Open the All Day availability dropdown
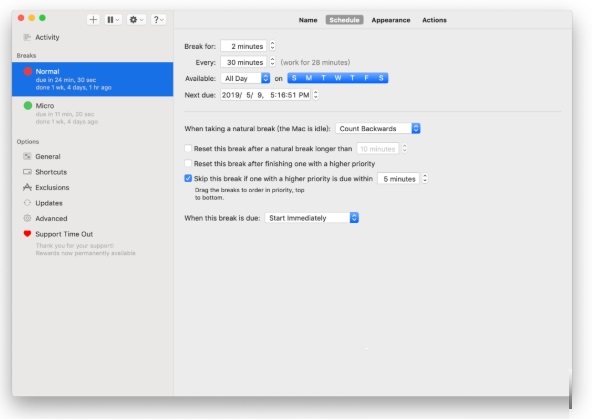The image size is (592, 419). [x=245, y=78]
